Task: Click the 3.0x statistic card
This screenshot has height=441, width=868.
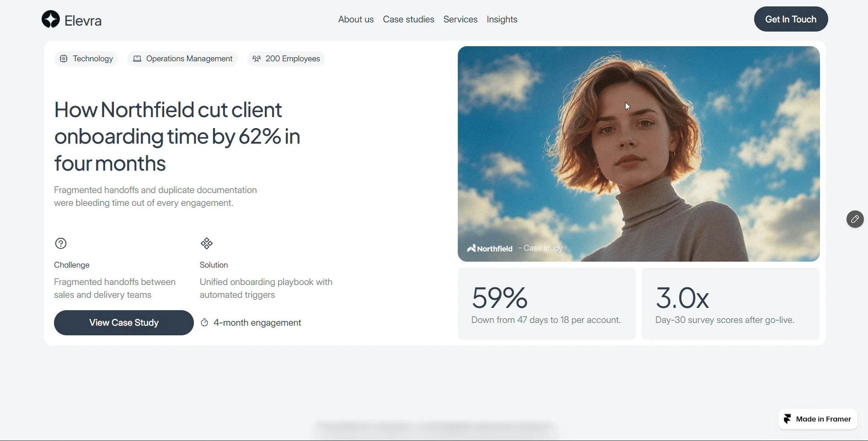Action: (x=731, y=304)
